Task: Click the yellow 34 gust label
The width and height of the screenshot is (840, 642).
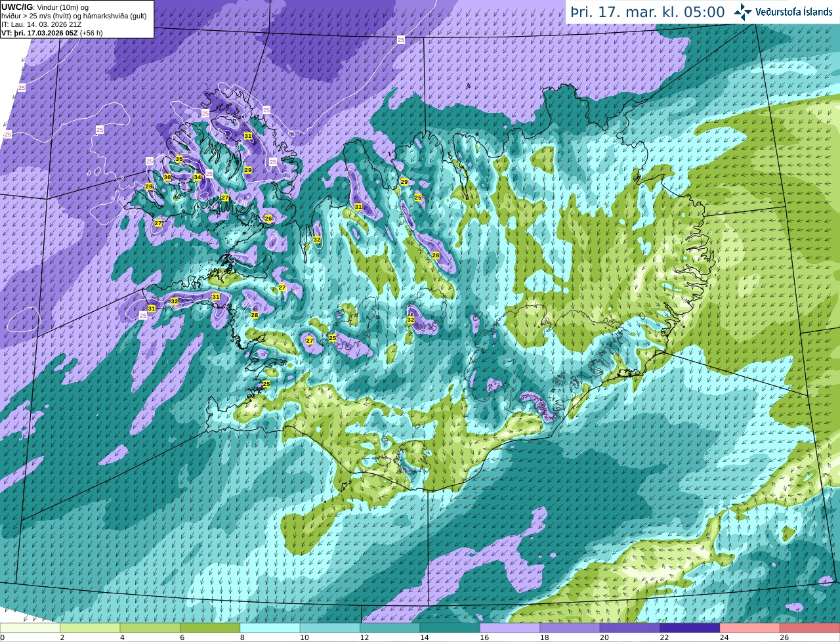Action: click(x=198, y=177)
